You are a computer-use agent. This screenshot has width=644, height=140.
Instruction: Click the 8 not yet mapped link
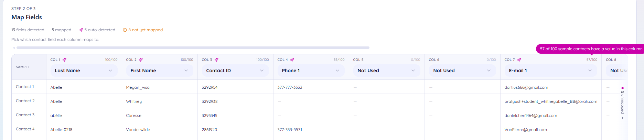click(146, 30)
